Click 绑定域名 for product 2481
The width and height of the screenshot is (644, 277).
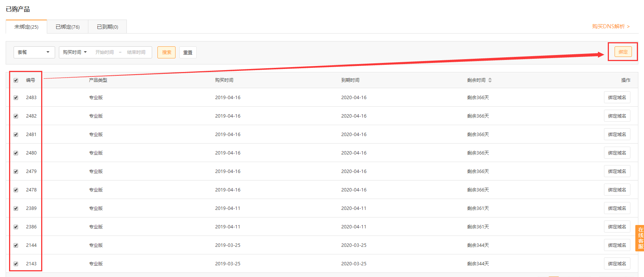(617, 135)
